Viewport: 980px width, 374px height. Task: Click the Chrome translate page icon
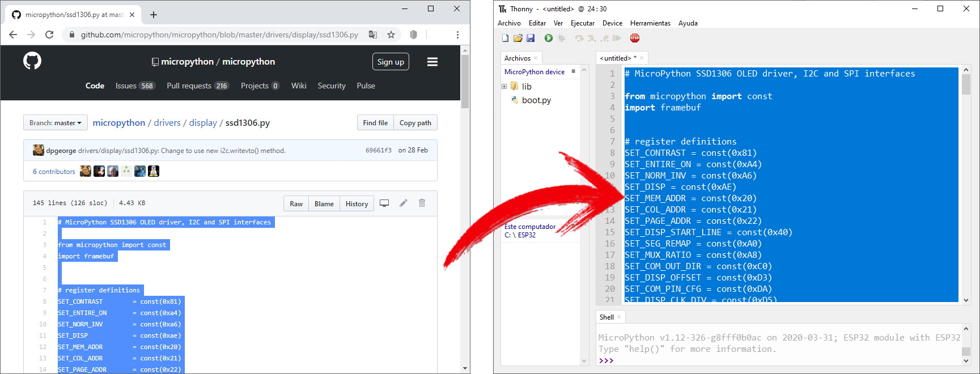point(373,35)
